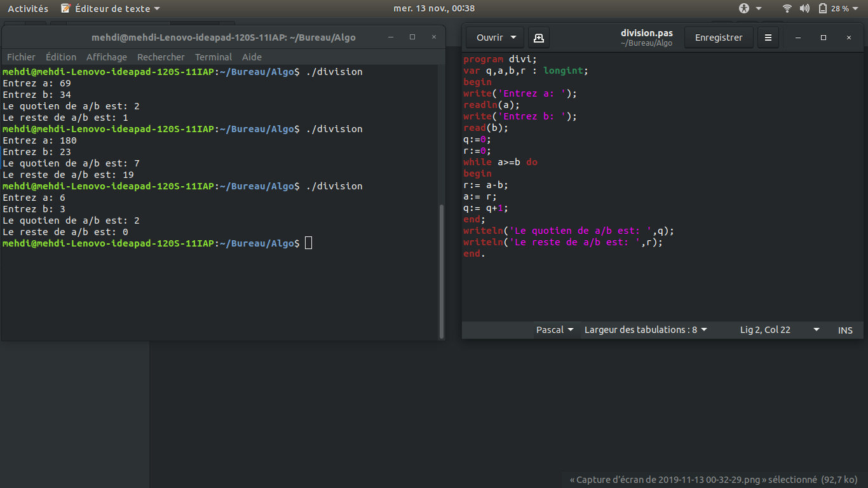The width and height of the screenshot is (868, 488).
Task: Open the Largeur des tabulations dropdown
Action: coord(646,330)
